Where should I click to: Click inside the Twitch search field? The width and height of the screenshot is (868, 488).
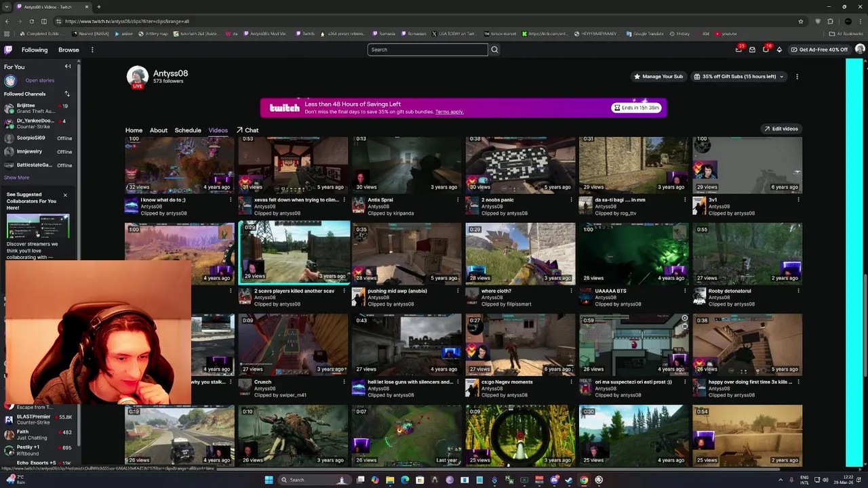[x=427, y=49]
